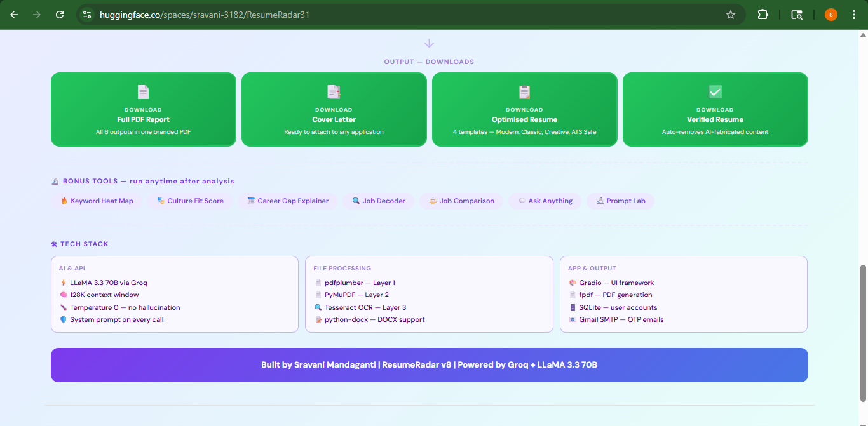
Task: Click the vertical page scrollbar thumb
Action: click(x=863, y=333)
